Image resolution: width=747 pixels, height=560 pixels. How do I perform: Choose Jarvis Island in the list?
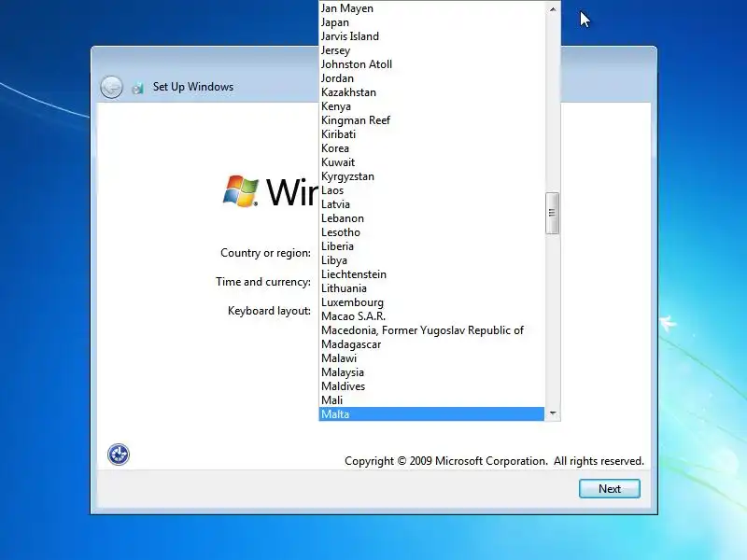click(x=431, y=36)
